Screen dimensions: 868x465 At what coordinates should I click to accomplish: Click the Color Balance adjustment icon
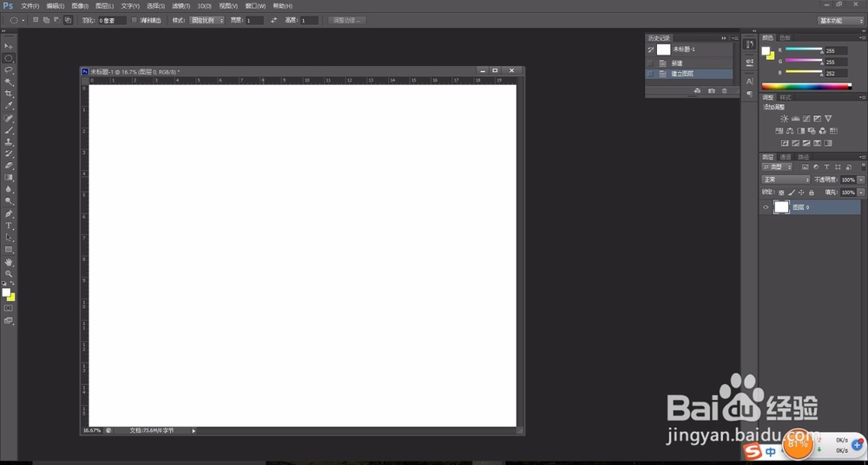790,131
